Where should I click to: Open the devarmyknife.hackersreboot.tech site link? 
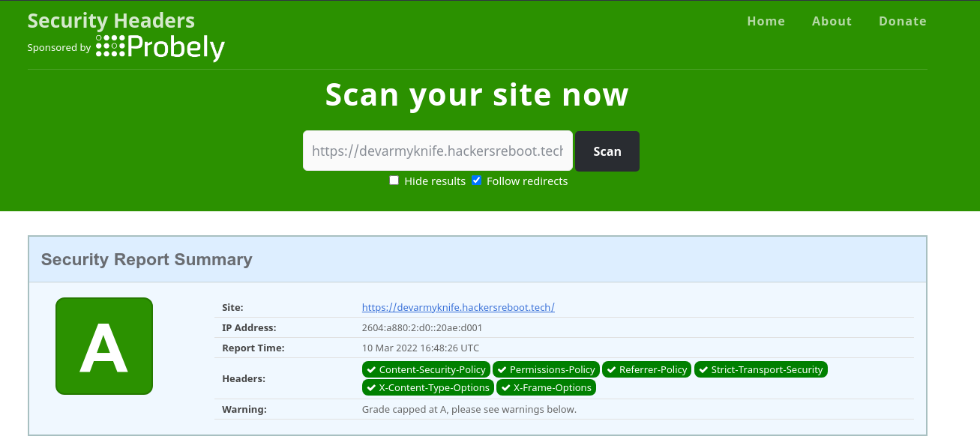pyautogui.click(x=458, y=307)
